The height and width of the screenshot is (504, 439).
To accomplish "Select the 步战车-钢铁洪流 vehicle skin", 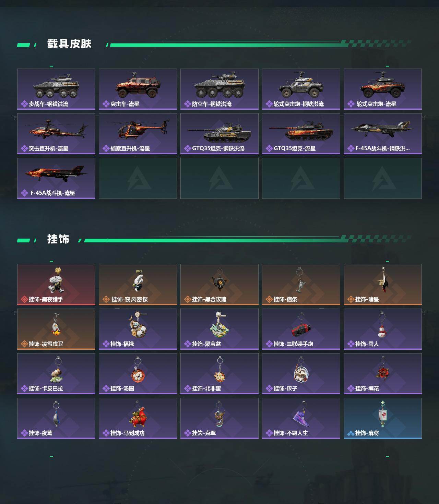I will (x=56, y=89).
